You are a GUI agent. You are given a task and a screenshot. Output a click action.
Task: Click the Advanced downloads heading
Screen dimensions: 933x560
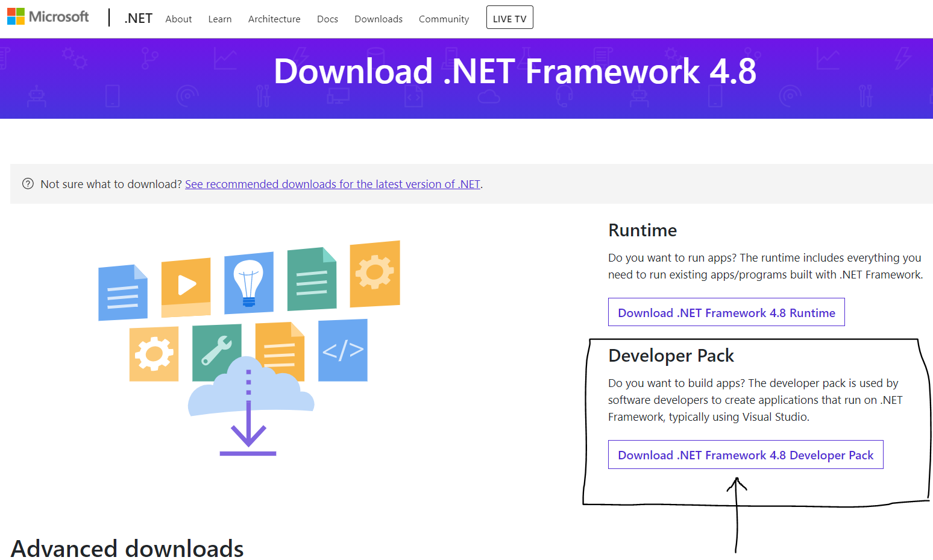pos(127,549)
